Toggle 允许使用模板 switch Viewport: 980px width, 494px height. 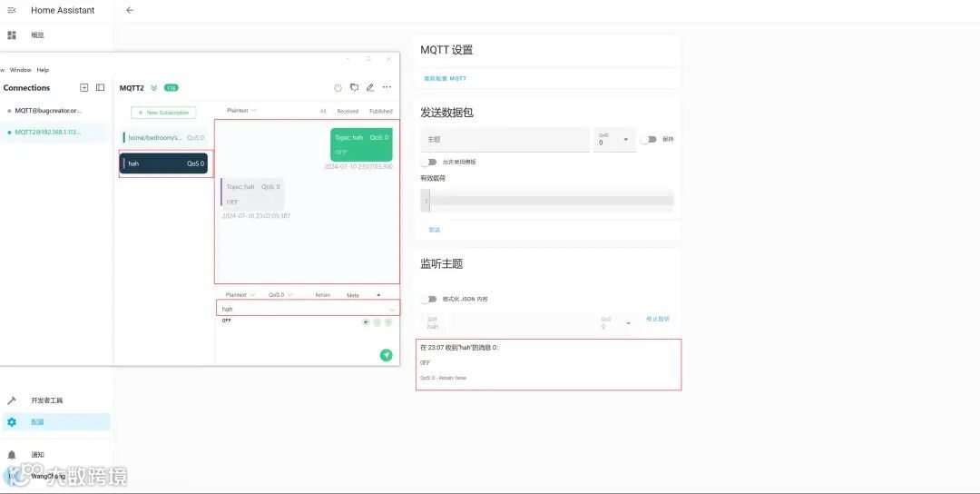(x=428, y=162)
